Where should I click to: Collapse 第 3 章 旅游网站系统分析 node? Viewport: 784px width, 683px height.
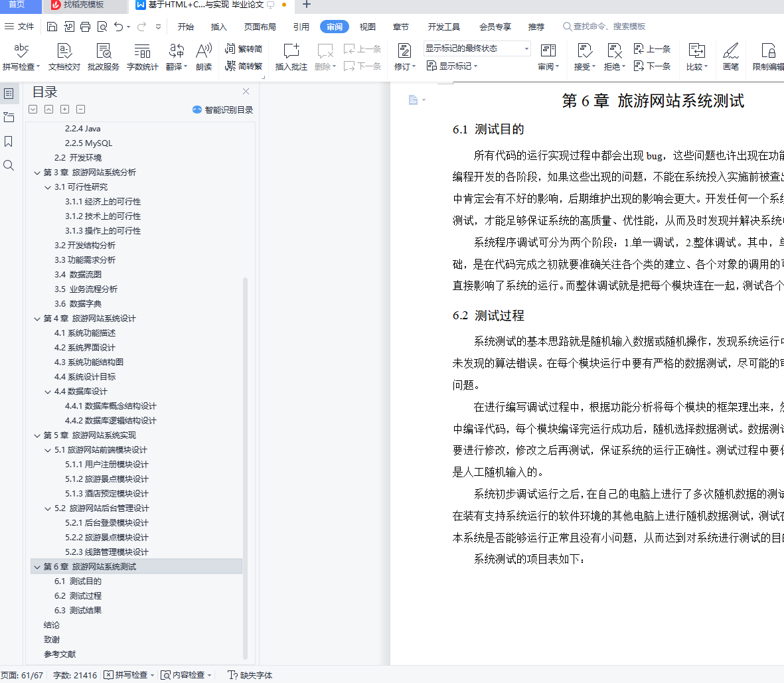[37, 173]
